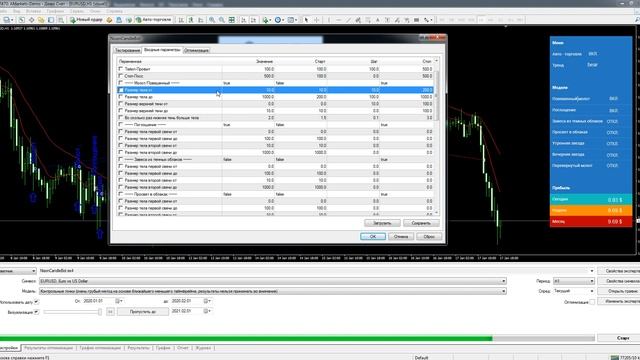Screen dimensions: 640x360
Task: Click the Сегодня profit row in side panel
Action: click(591, 200)
